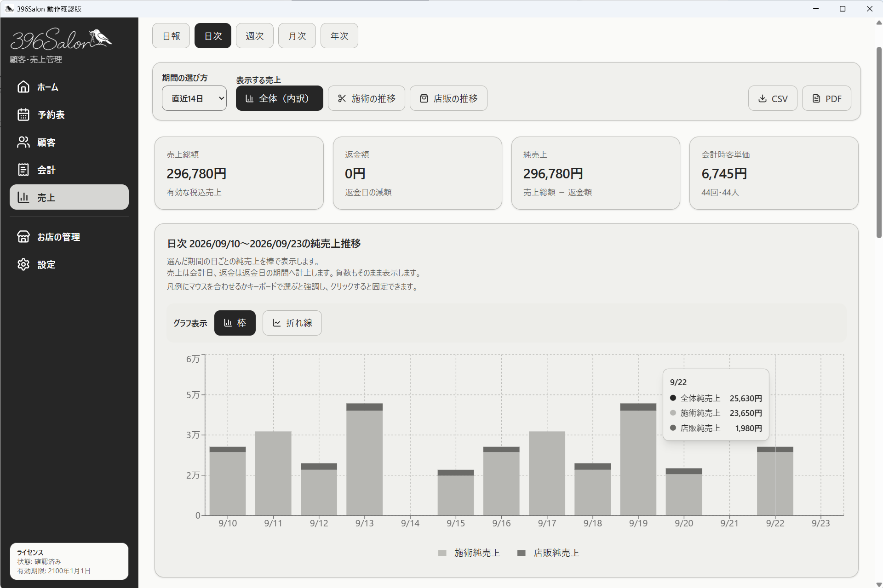883x588 pixels.
Task: Select the 日次 tab
Action: click(x=213, y=36)
